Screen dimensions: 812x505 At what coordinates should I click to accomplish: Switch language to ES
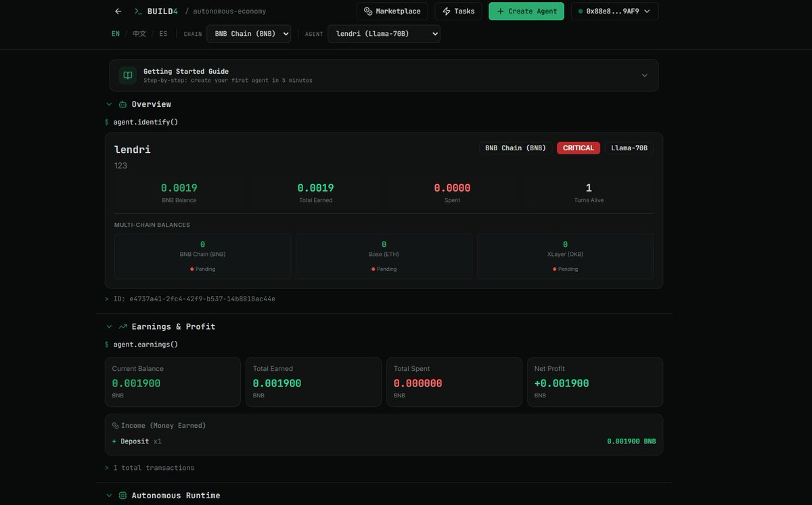point(163,34)
